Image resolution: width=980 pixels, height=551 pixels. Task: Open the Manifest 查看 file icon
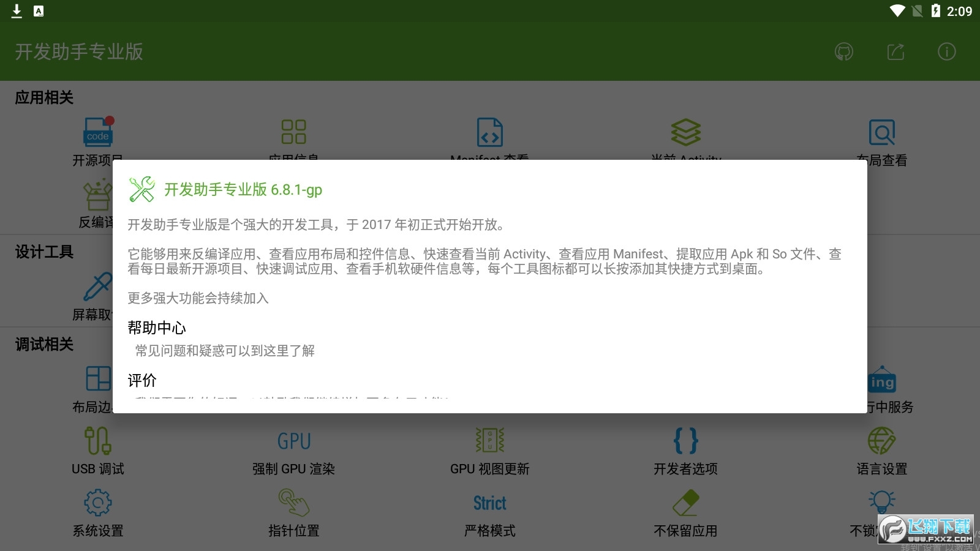click(x=490, y=132)
